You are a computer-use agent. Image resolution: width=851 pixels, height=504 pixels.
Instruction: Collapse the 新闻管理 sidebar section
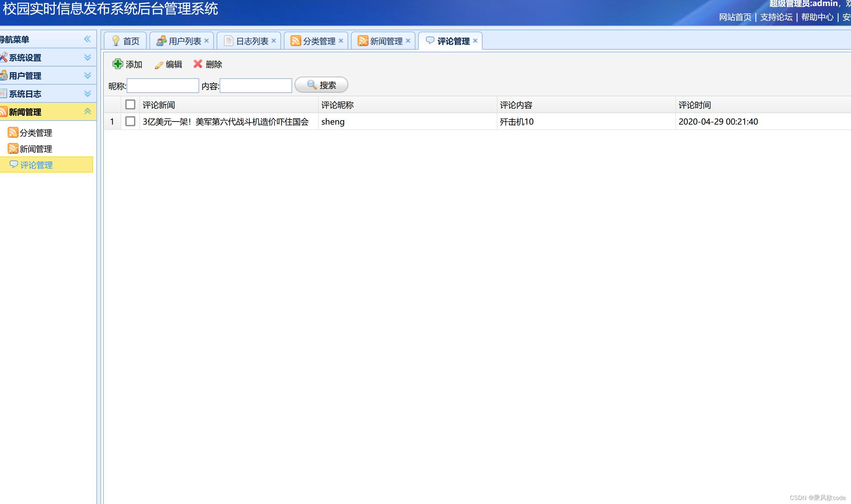pos(88,111)
